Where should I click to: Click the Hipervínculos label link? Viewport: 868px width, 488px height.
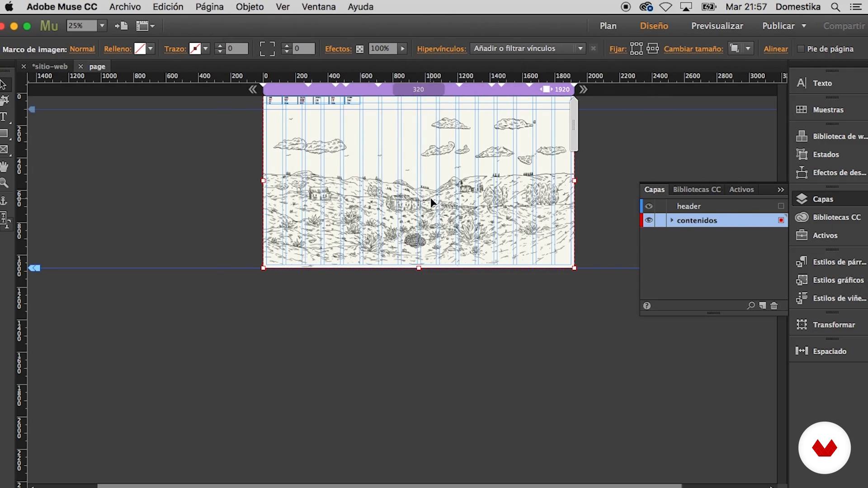point(441,49)
